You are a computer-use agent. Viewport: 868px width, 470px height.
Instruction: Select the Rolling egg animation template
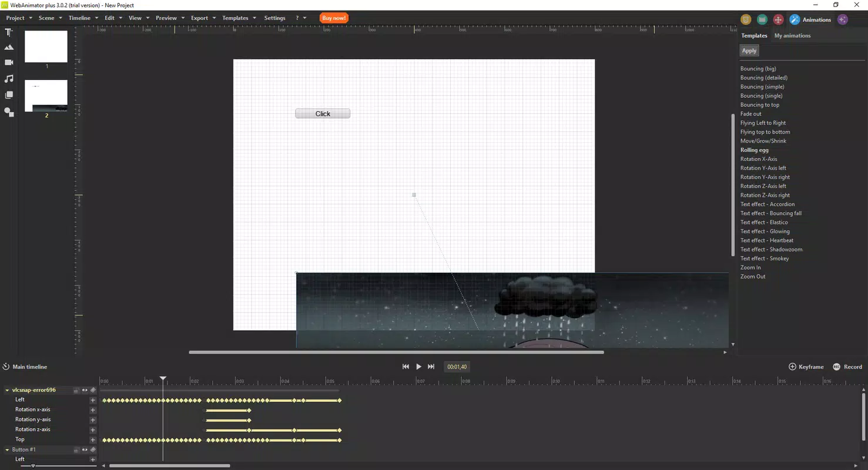(755, 150)
